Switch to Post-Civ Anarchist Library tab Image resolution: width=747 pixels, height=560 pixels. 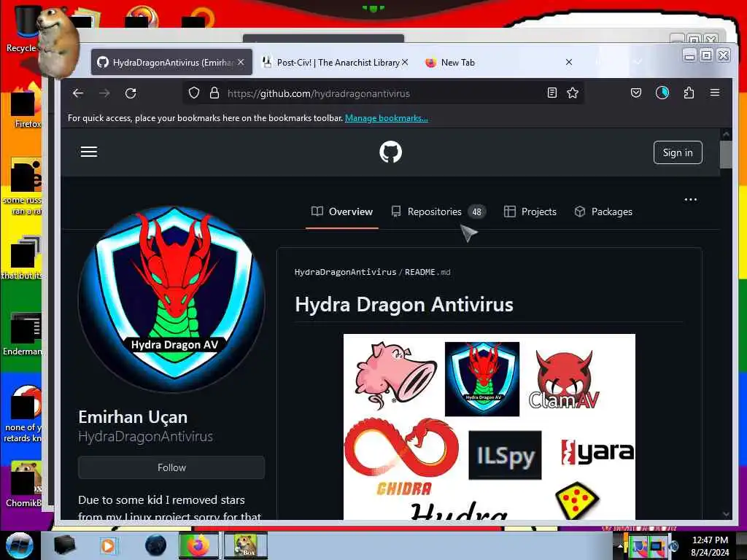point(336,63)
